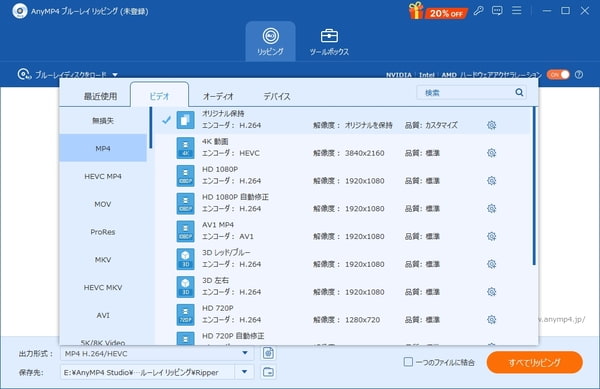Image resolution: width=600 pixels, height=389 pixels.
Task: Click the 20% OFF gift promotion icon
Action: click(438, 11)
